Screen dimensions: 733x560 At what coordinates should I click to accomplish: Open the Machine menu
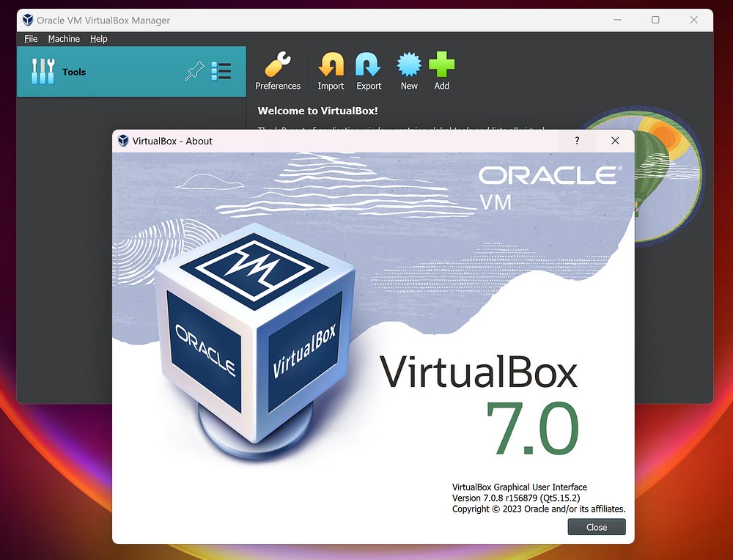point(64,39)
